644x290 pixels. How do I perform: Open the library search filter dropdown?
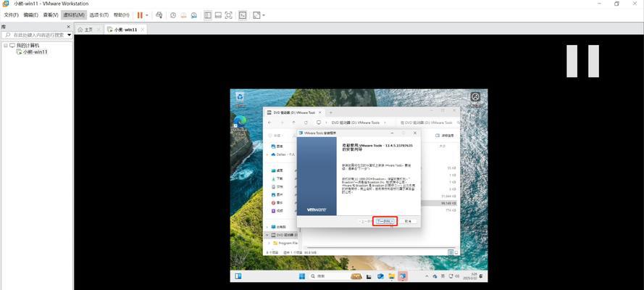tap(69, 36)
